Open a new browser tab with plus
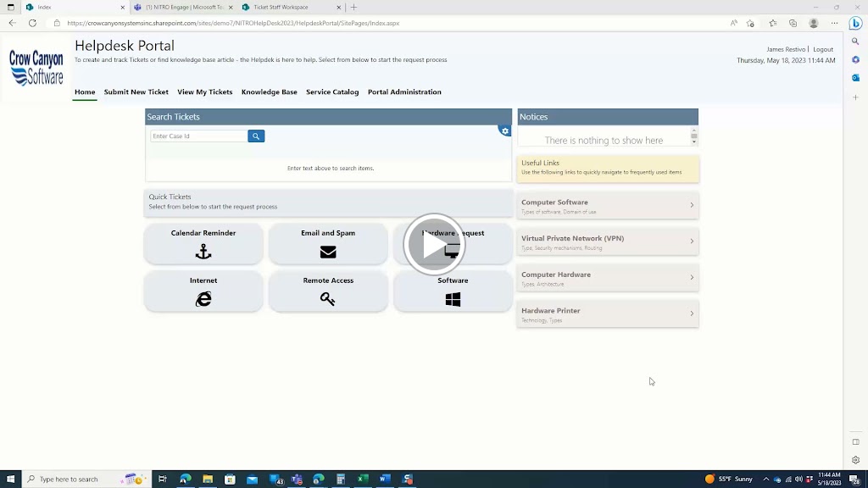 coord(353,7)
